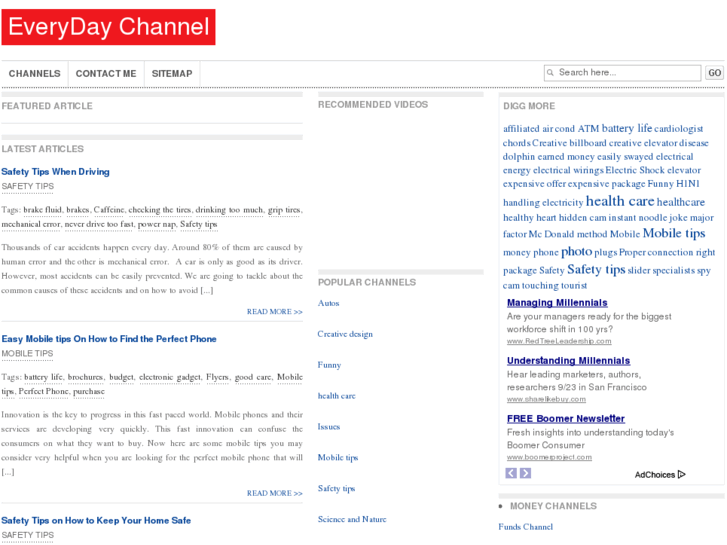The height and width of the screenshot is (545, 727).
Task: Open the Understanding Millennials ad
Action: click(568, 361)
